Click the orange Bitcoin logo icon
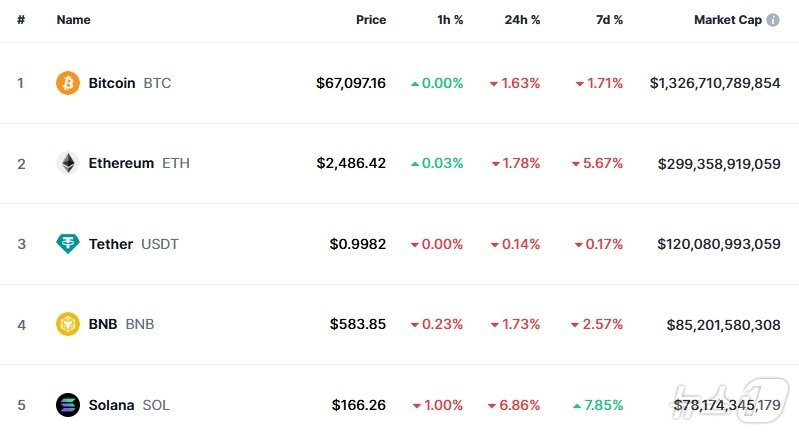799x435 pixels. pyautogui.click(x=68, y=83)
